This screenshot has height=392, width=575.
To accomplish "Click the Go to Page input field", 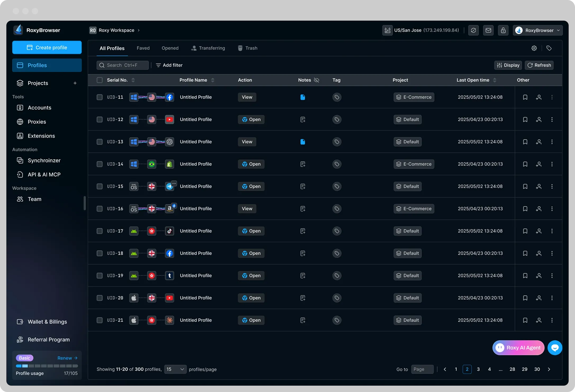I will click(x=422, y=369).
